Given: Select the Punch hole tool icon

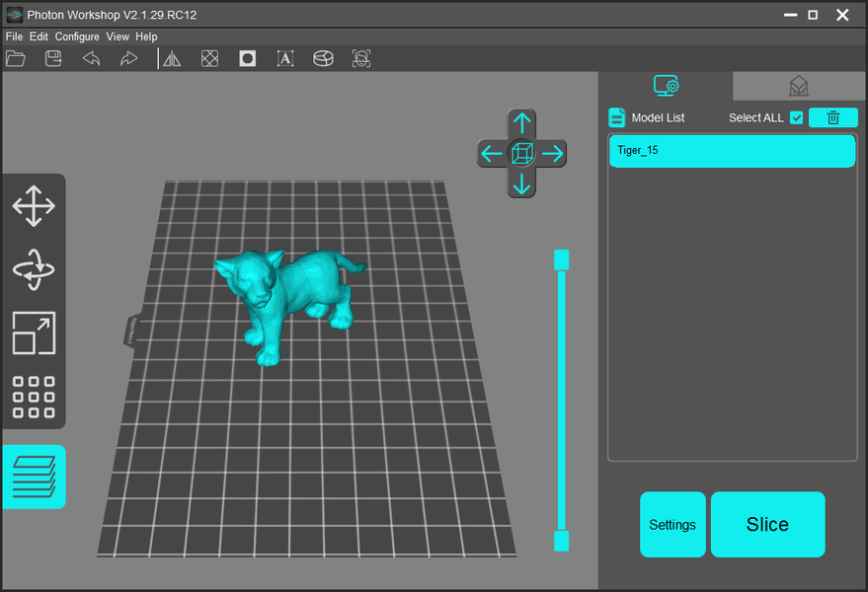Looking at the screenshot, I should point(248,58).
